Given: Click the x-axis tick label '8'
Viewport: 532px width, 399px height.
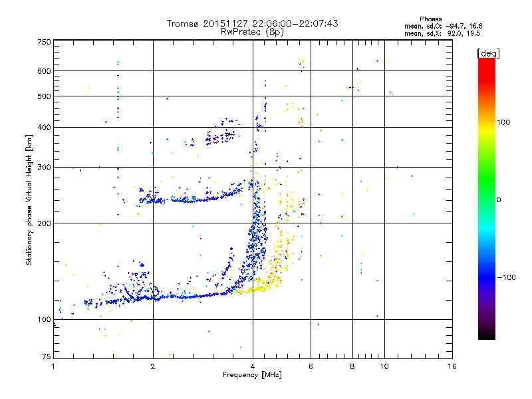Looking at the screenshot, I should click(x=352, y=366).
